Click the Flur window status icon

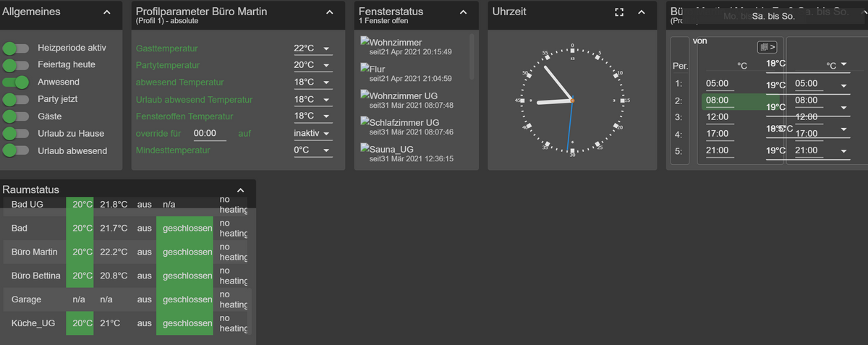click(365, 69)
